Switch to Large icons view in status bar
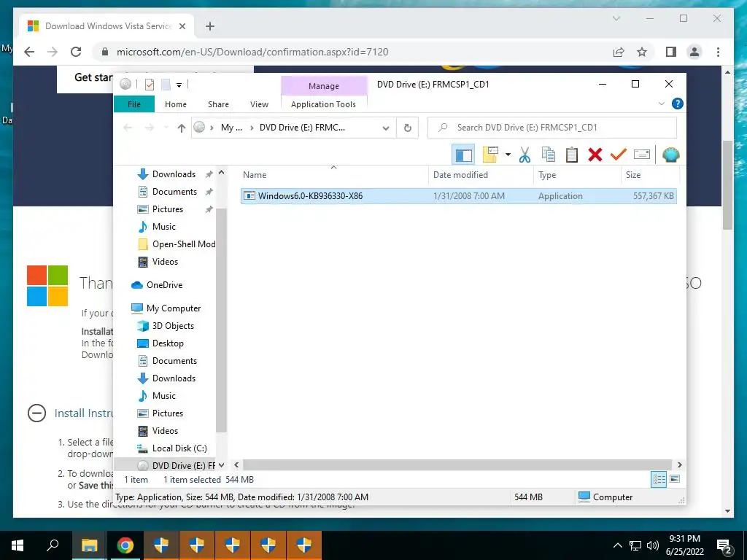This screenshot has height=560, width=747. pyautogui.click(x=675, y=479)
